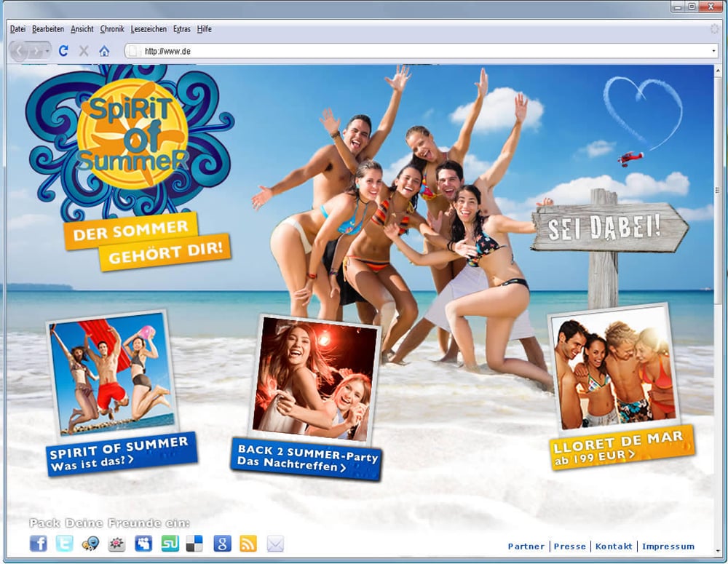Image resolution: width=728 pixels, height=564 pixels.
Task: Click the four friends Lloret photo thumbnail
Action: (x=614, y=368)
